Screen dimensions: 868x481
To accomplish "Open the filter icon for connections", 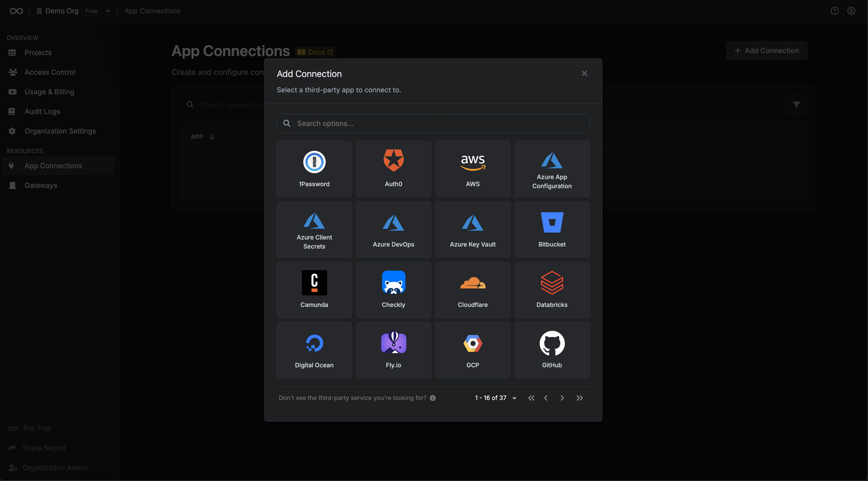I will (x=796, y=105).
